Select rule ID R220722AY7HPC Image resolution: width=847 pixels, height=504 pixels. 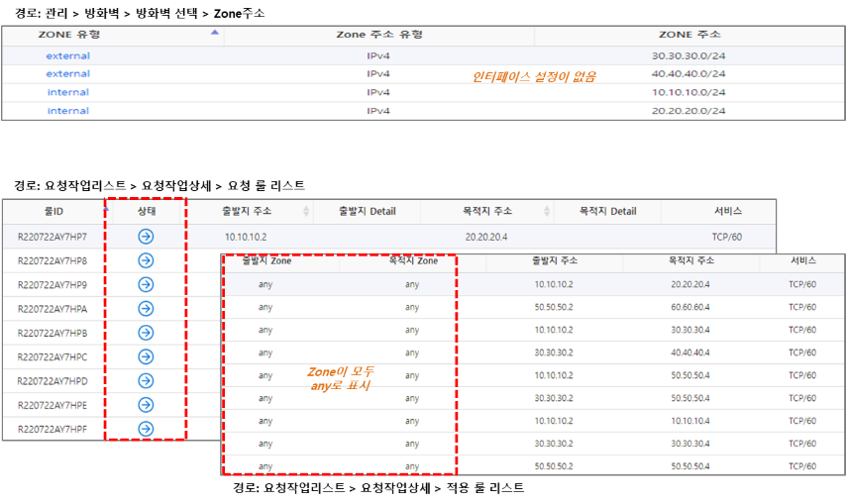coord(53,357)
